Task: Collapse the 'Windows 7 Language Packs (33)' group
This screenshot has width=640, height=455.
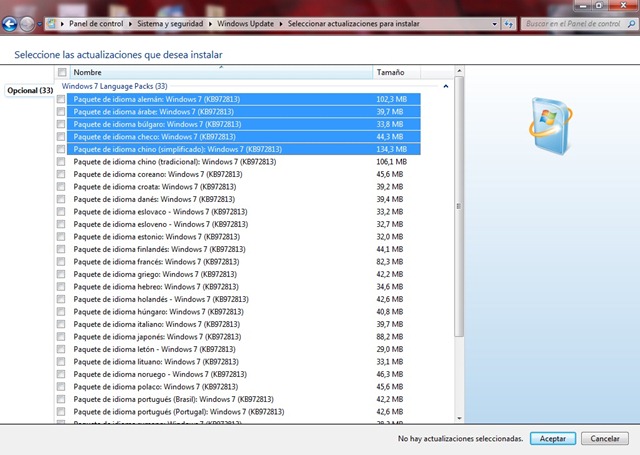Action: tap(446, 86)
